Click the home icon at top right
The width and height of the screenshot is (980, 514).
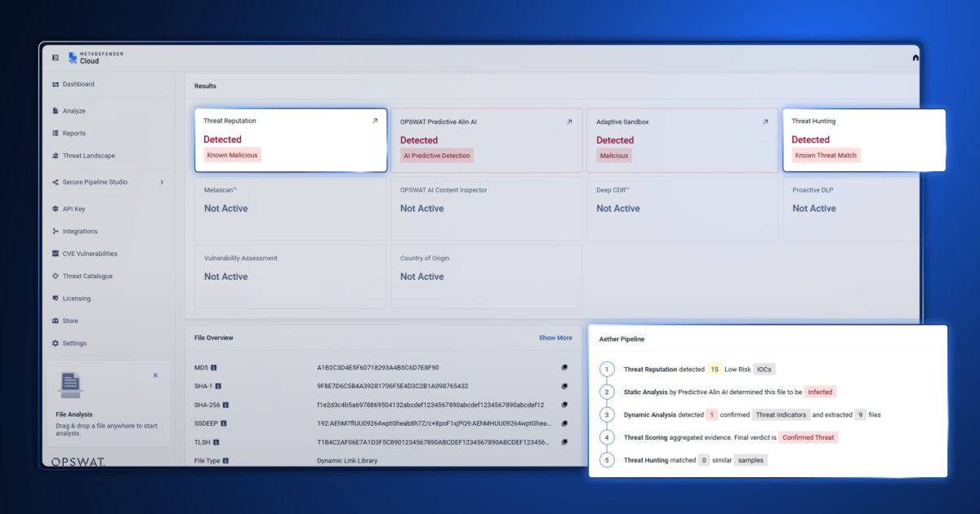[915, 58]
